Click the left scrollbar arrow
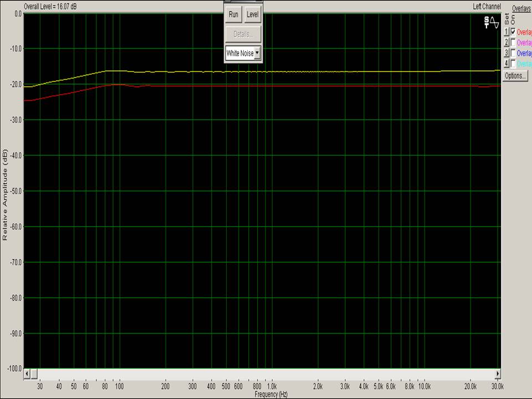Screen dimensions: 532x399 26,374
